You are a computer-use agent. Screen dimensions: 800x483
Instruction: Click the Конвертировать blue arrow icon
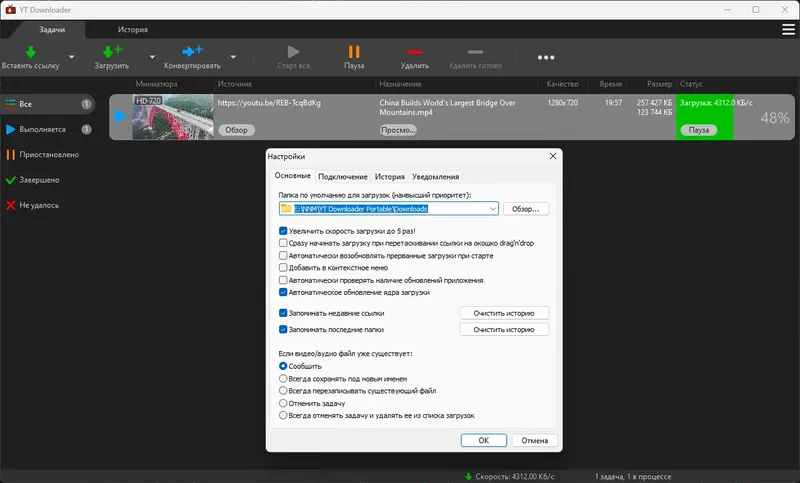click(x=192, y=51)
